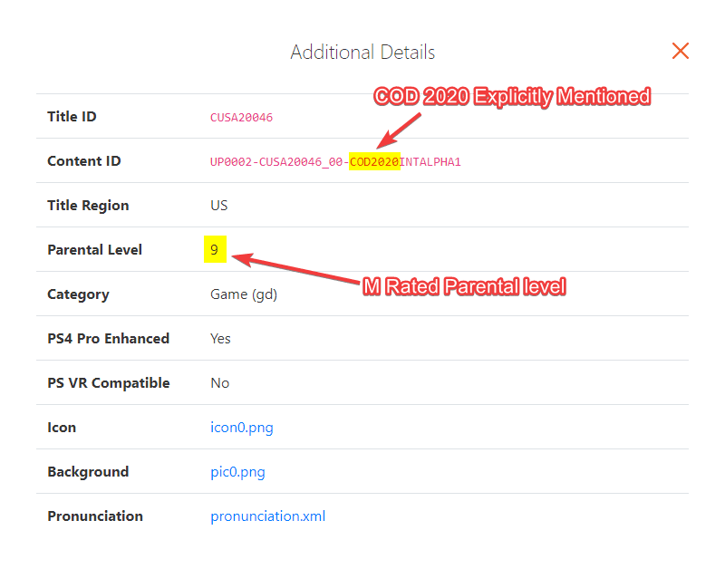Image resolution: width=725 pixels, height=588 pixels.
Task: Click the PS4 Pro Enhanced Yes value
Action: click(220, 339)
